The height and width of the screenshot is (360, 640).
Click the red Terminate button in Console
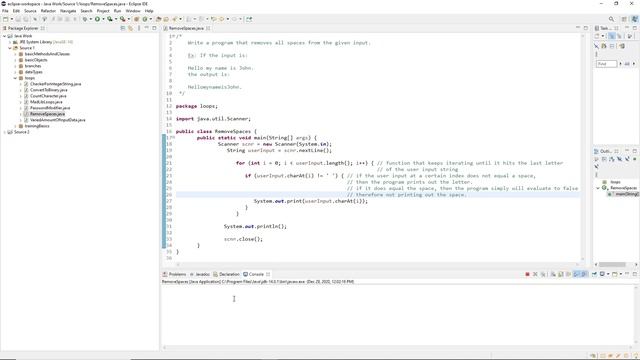[527, 274]
